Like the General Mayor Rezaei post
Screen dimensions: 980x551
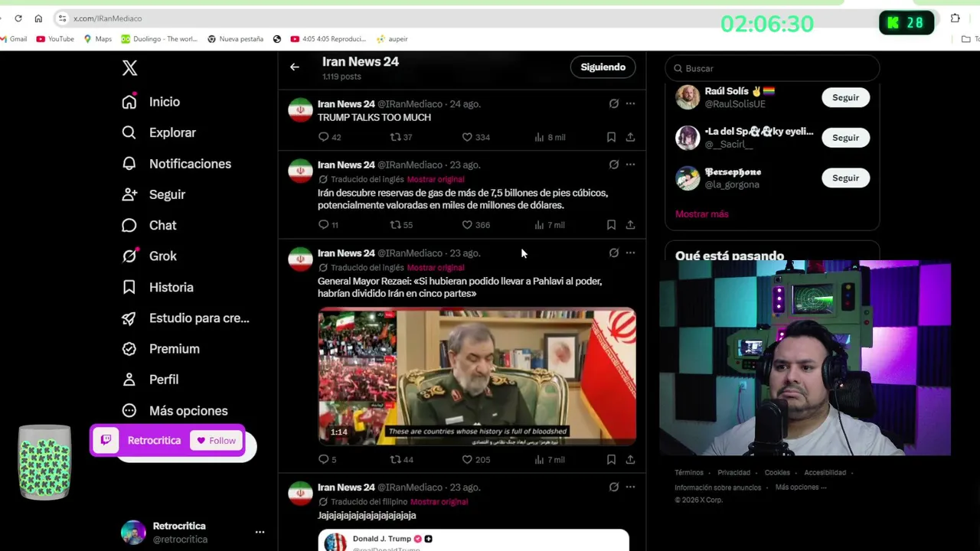467,459
